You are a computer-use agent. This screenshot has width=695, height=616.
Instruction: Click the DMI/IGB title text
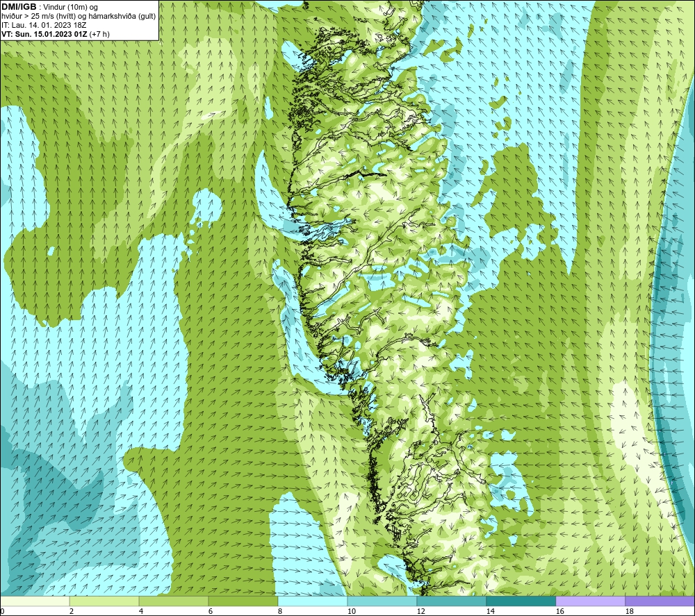click(x=19, y=7)
